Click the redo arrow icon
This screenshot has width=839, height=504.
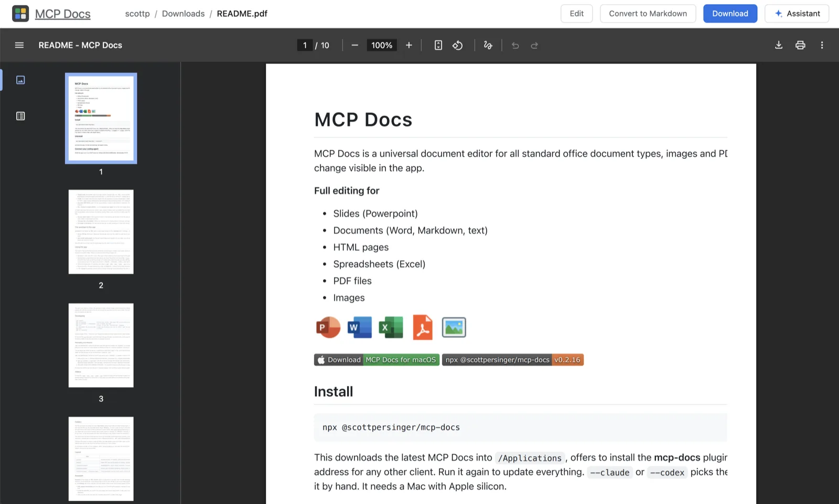point(534,46)
